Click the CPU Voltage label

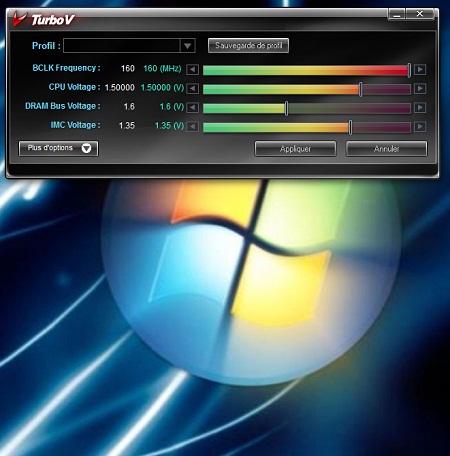point(74,87)
